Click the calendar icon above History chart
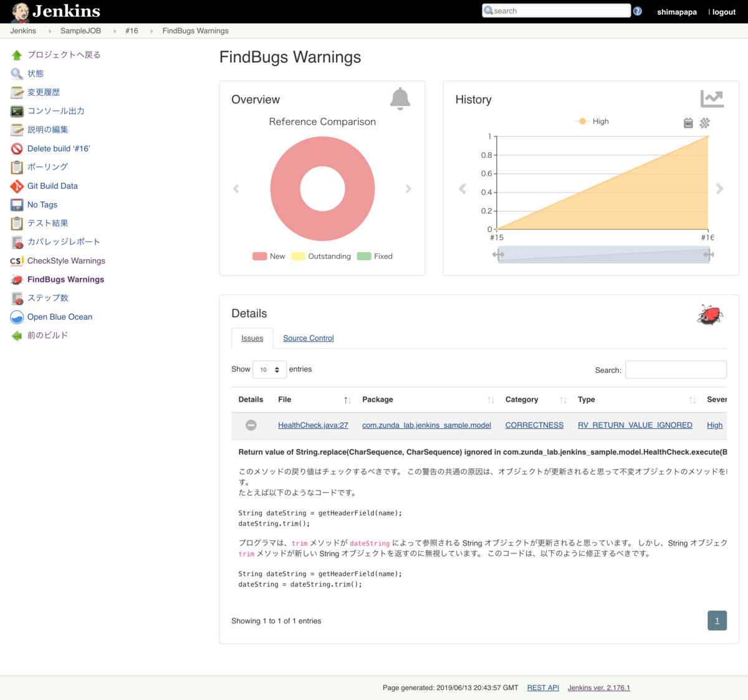The height and width of the screenshot is (700, 748). (x=688, y=123)
